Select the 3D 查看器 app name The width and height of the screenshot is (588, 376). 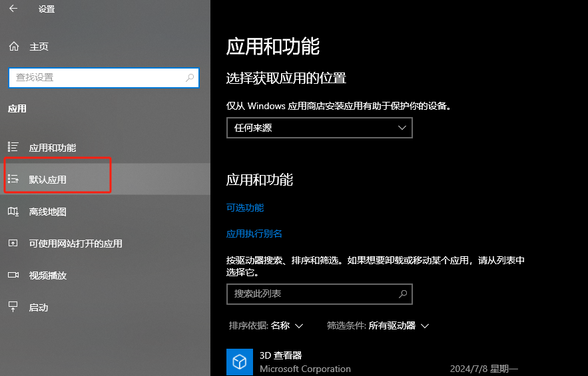coord(280,355)
